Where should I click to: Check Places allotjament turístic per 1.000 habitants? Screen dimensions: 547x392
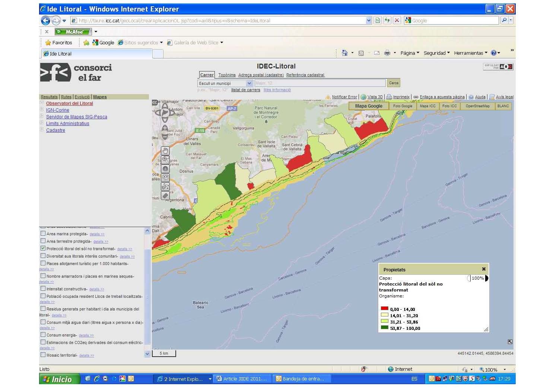43,263
